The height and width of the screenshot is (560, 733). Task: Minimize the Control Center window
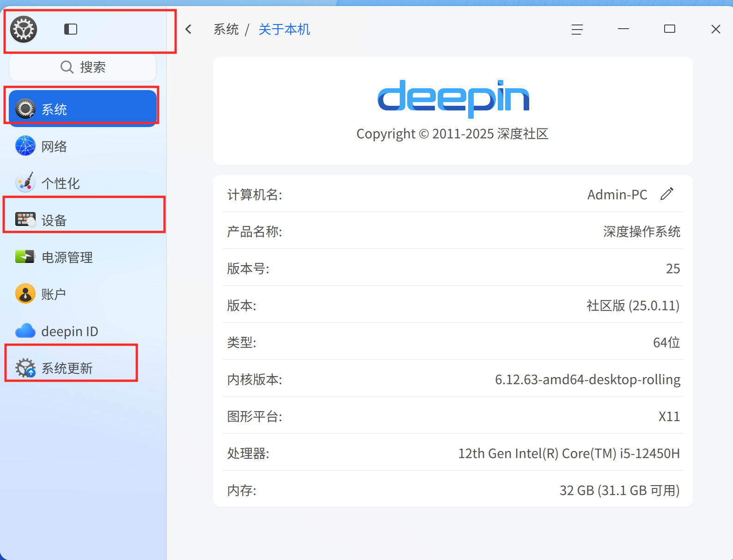pyautogui.click(x=623, y=29)
